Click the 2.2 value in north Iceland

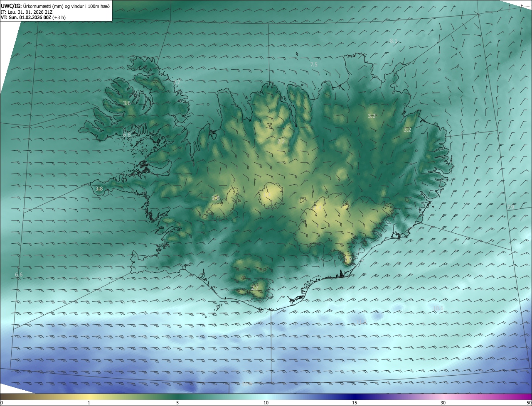pyautogui.click(x=281, y=142)
